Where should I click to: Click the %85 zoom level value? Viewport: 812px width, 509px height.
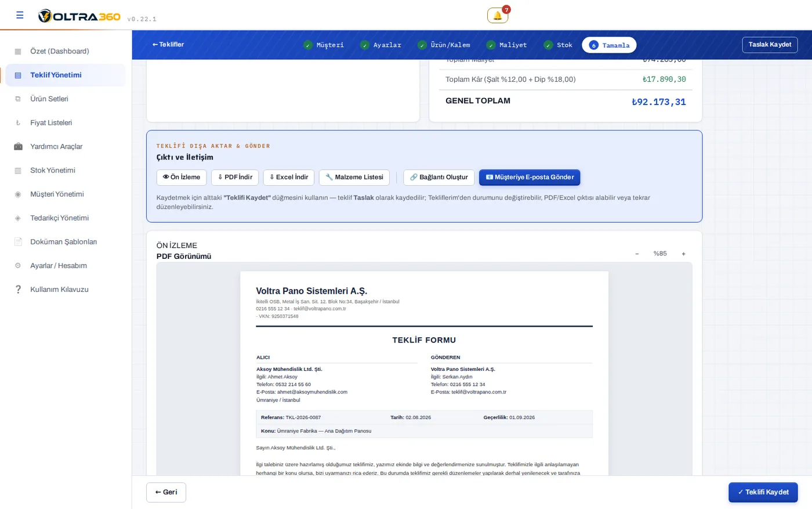(x=660, y=254)
